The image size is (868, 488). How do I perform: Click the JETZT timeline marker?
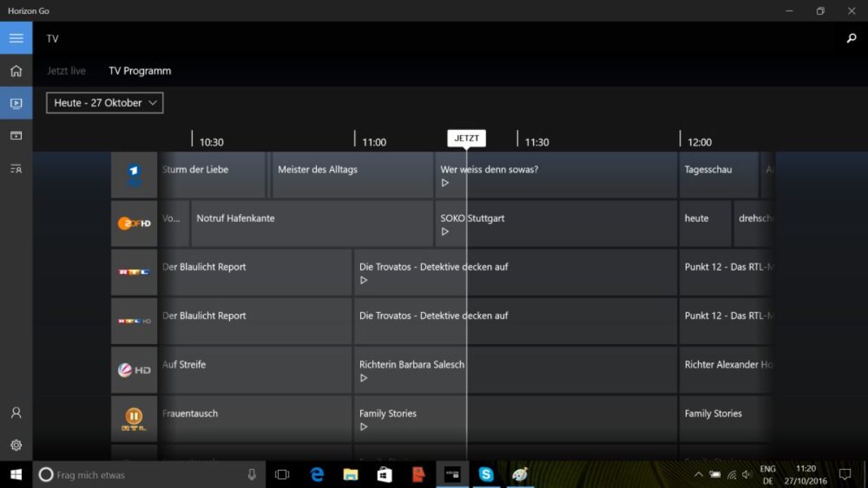click(467, 139)
